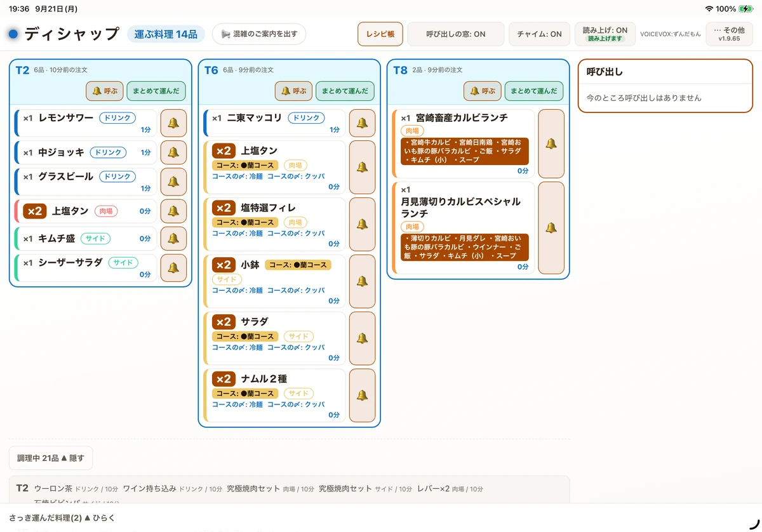Viewport: 762px width, 532px height.
Task: Click レバー×2 in the cooking list
Action: click(x=433, y=488)
